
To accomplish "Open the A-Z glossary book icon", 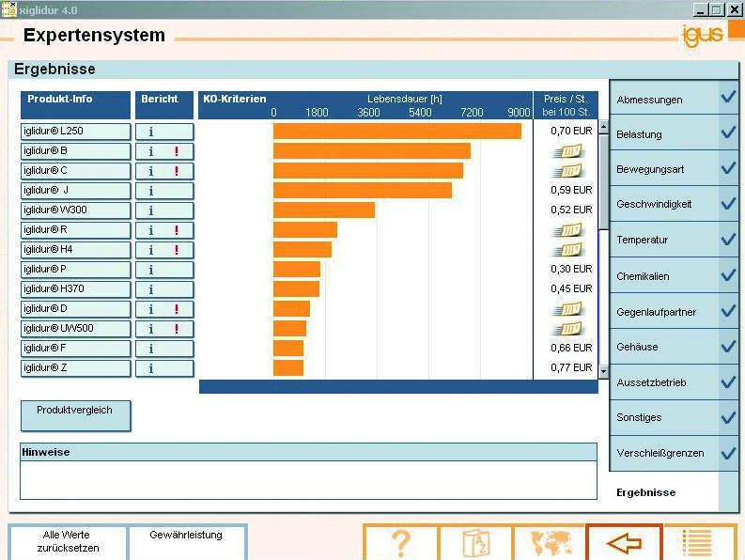I will pyautogui.click(x=476, y=542).
